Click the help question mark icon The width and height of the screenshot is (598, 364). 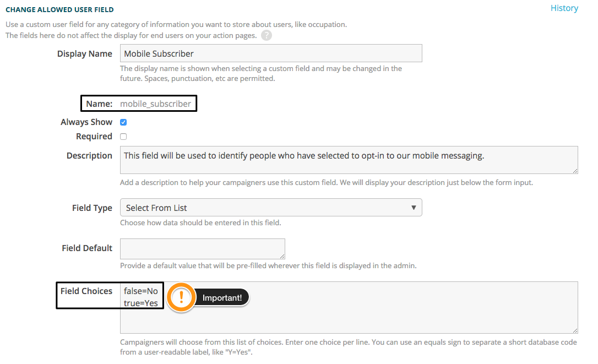(267, 35)
